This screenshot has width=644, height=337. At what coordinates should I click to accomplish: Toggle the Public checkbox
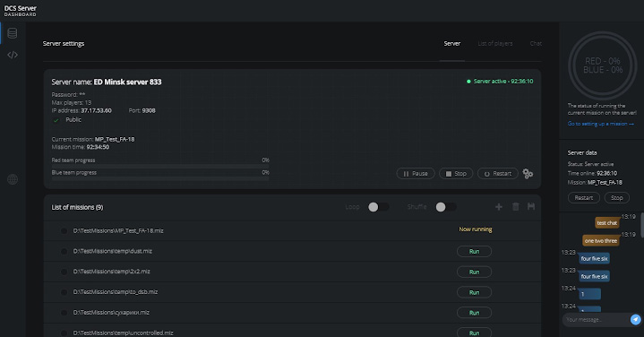56,120
